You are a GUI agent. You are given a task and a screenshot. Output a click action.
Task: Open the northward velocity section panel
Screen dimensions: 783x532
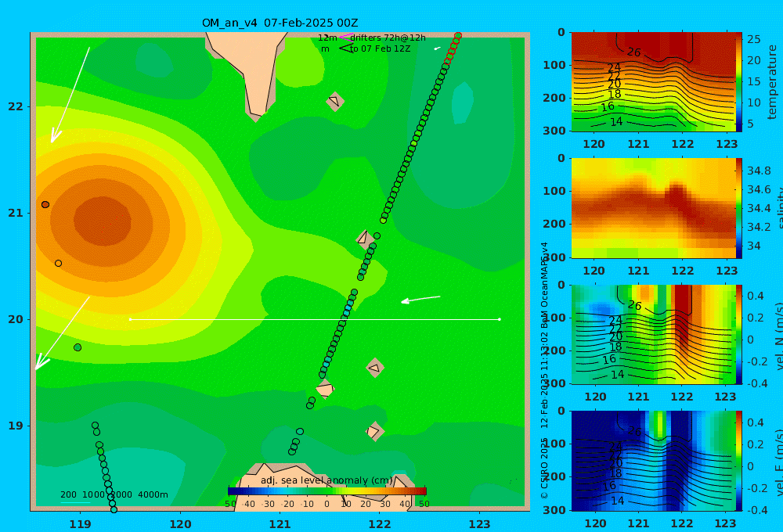click(653, 334)
